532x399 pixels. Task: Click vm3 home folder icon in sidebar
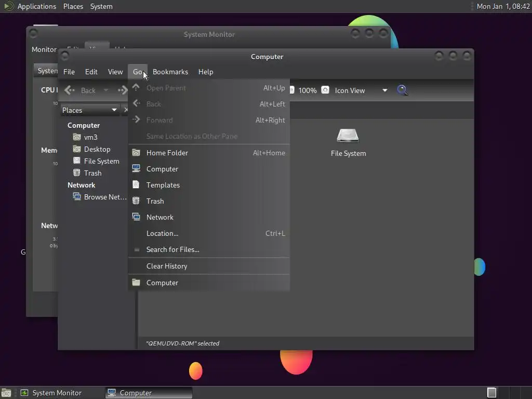click(x=77, y=137)
